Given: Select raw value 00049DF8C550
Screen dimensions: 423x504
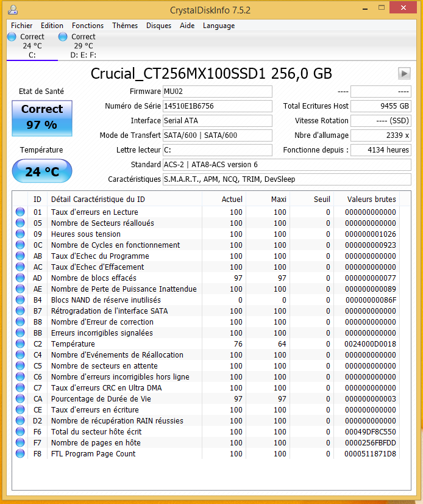Looking at the screenshot, I should point(370,431).
